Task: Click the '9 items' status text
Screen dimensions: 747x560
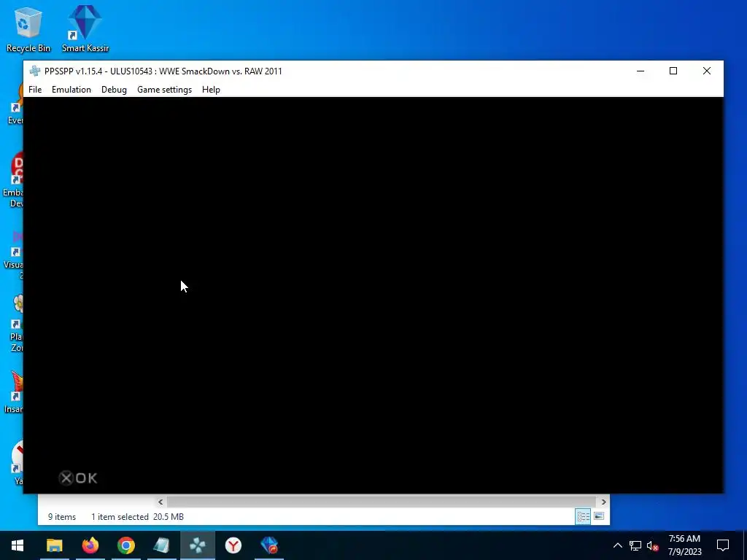Action: [62, 517]
